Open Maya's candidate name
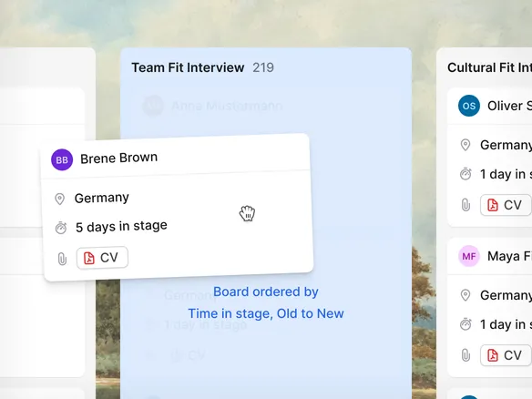The height and width of the screenshot is (399, 532). tap(509, 256)
